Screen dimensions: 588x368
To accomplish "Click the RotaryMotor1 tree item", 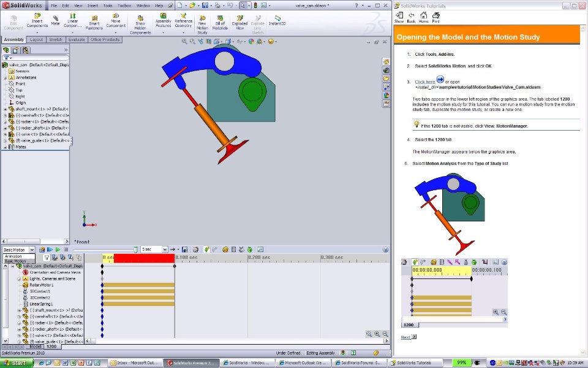I will pyautogui.click(x=42, y=285).
